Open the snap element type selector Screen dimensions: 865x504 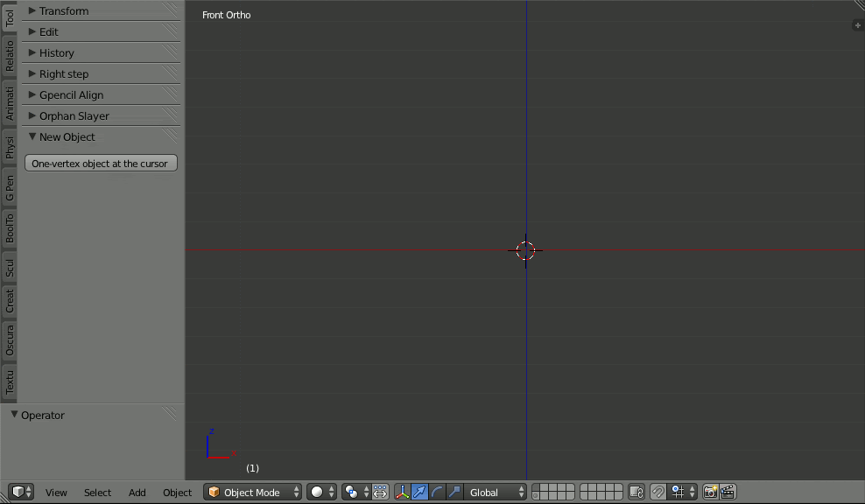(683, 492)
